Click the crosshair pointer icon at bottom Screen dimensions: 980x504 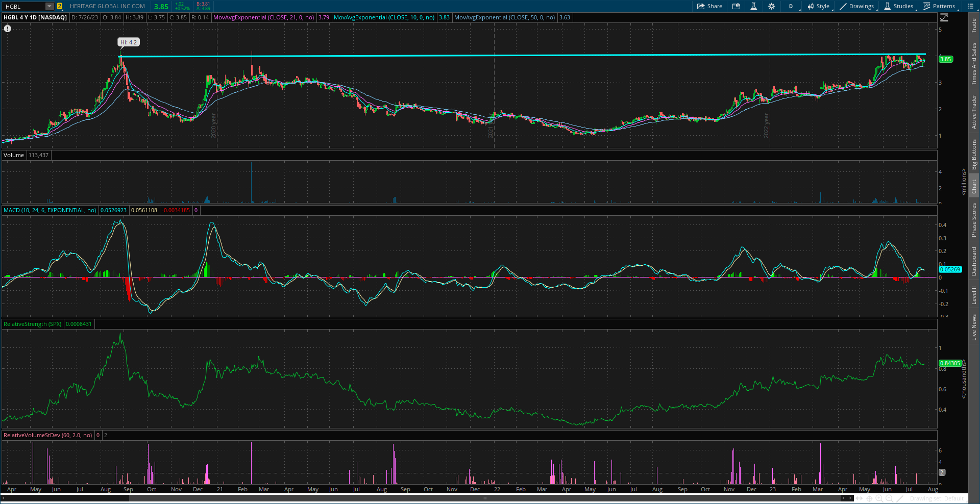[869, 498]
